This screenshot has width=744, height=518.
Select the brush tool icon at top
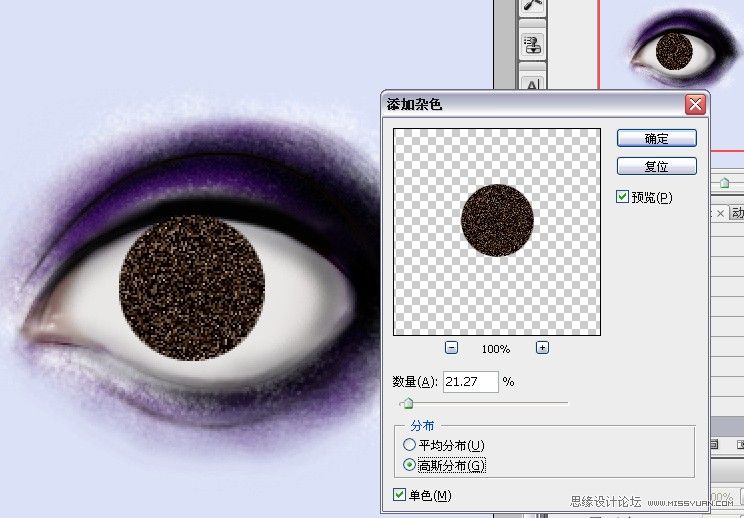coord(532,6)
